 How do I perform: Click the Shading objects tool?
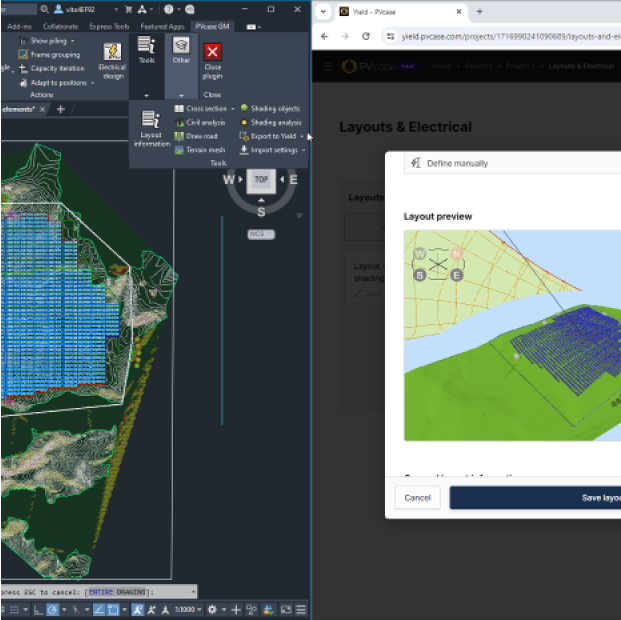(273, 108)
